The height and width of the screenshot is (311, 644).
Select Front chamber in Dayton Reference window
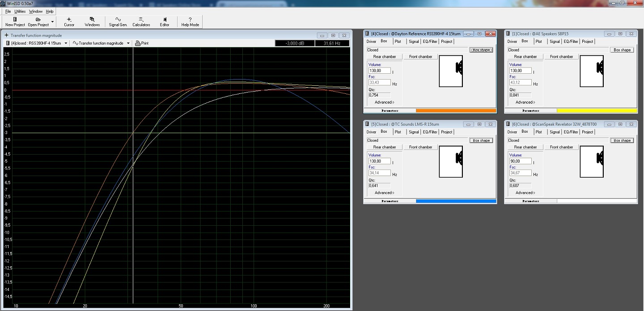pyautogui.click(x=420, y=57)
